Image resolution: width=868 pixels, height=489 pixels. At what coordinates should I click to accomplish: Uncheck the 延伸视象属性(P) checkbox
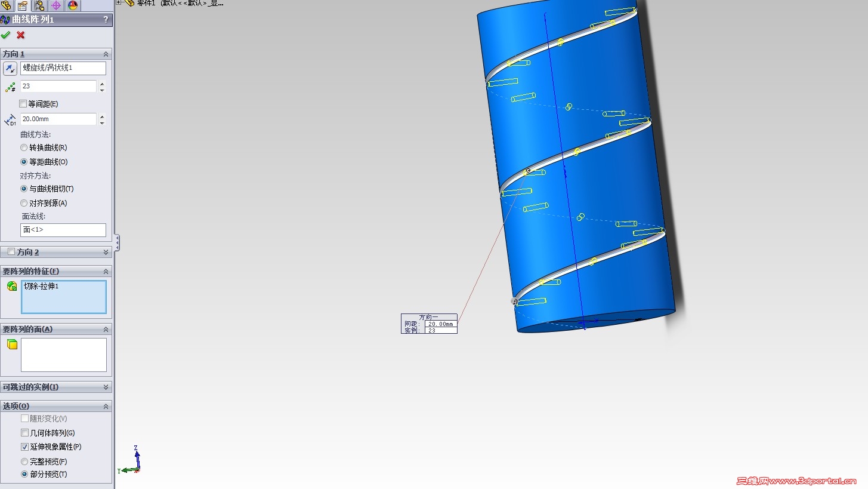(x=24, y=447)
